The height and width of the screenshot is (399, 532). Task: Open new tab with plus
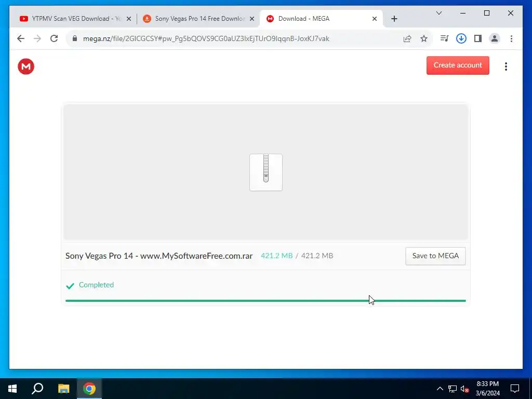point(394,19)
